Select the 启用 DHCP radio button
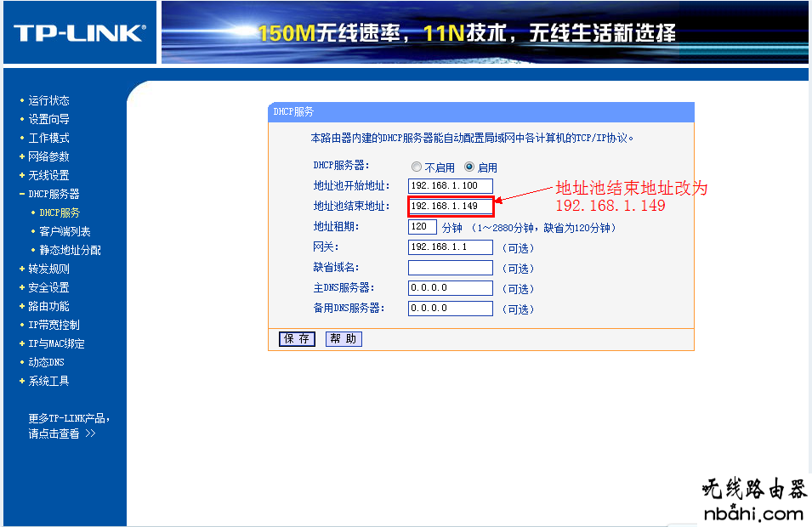 (x=469, y=167)
